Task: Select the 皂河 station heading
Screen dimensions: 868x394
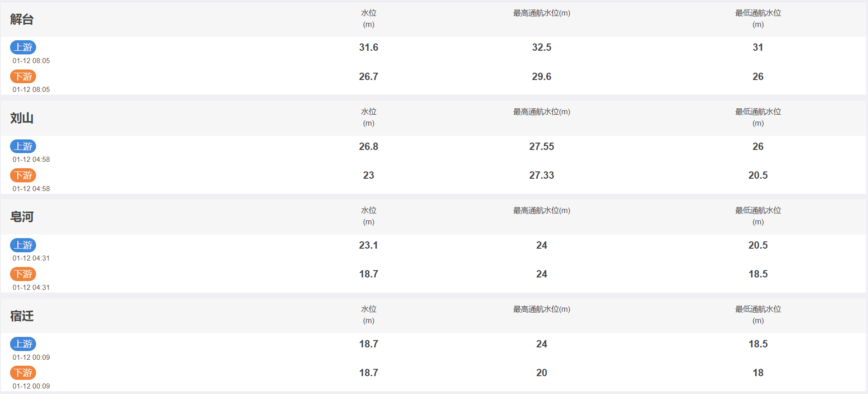Action: [x=22, y=217]
